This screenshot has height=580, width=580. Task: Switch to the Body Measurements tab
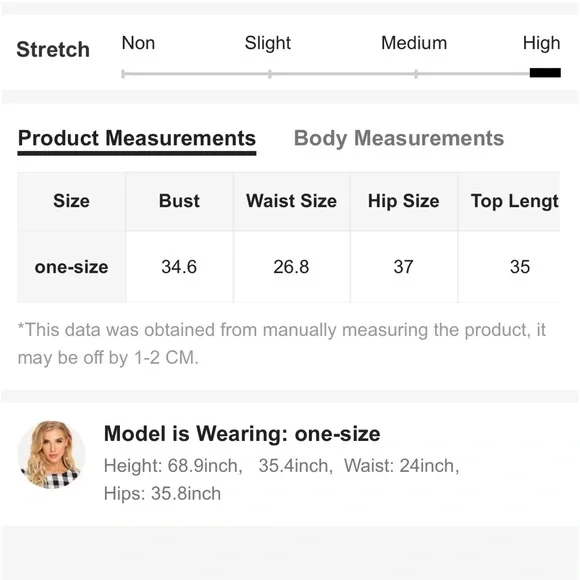click(x=399, y=138)
